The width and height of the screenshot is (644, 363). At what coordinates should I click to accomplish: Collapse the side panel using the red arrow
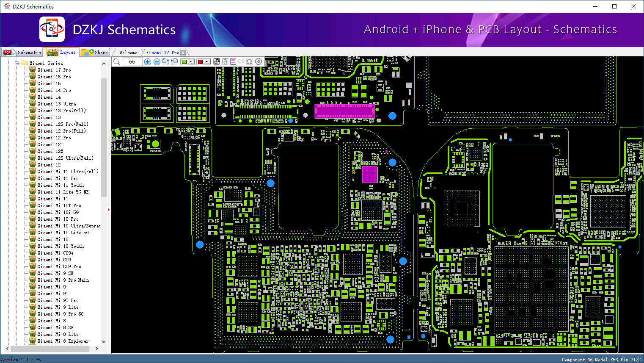coord(109,209)
